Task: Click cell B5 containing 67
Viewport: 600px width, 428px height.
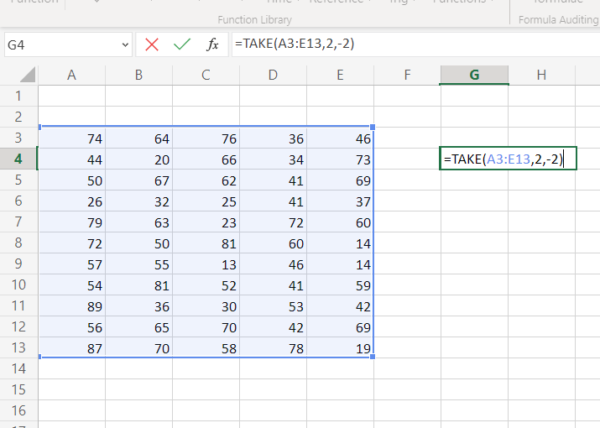Action: [x=139, y=181]
